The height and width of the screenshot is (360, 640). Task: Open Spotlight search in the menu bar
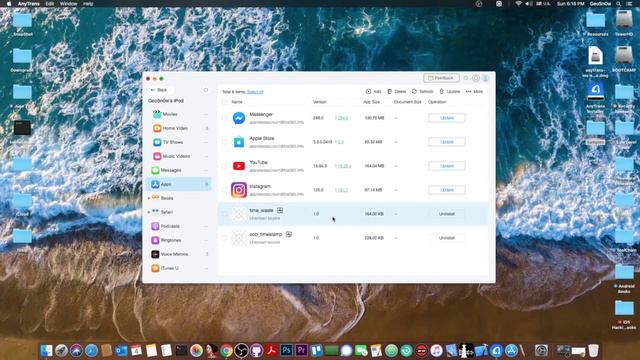coord(619,4)
